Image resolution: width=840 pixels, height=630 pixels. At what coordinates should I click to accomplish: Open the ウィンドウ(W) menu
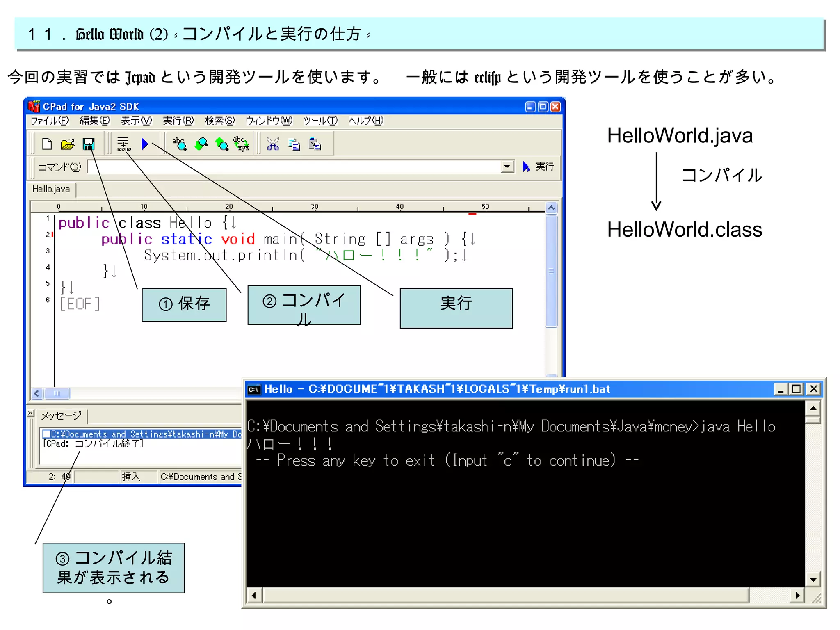point(269,121)
